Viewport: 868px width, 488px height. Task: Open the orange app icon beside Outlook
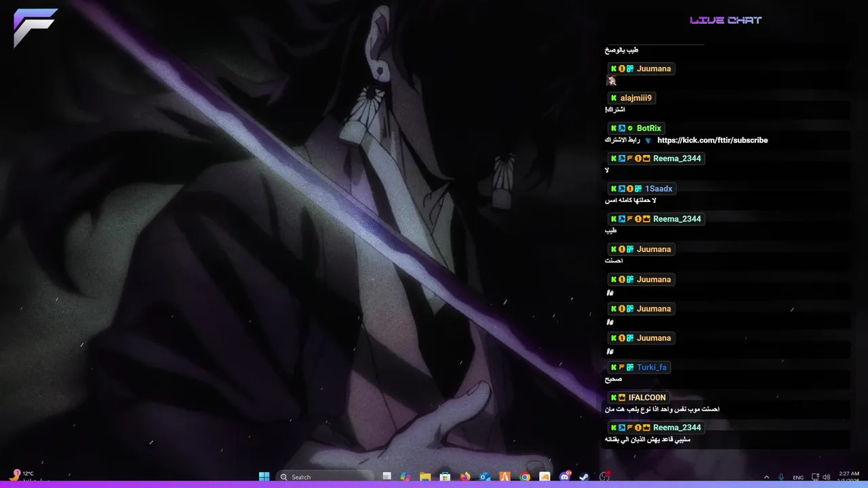coord(505,476)
